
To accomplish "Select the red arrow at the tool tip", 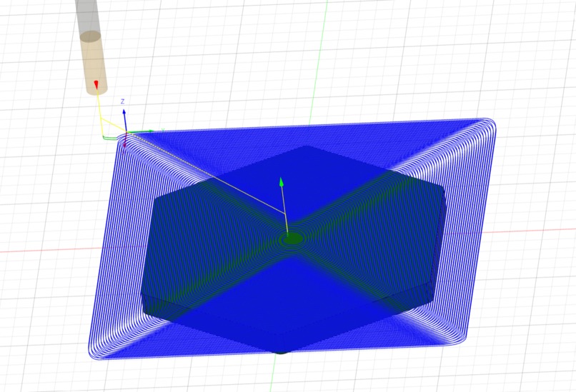I will coord(96,85).
